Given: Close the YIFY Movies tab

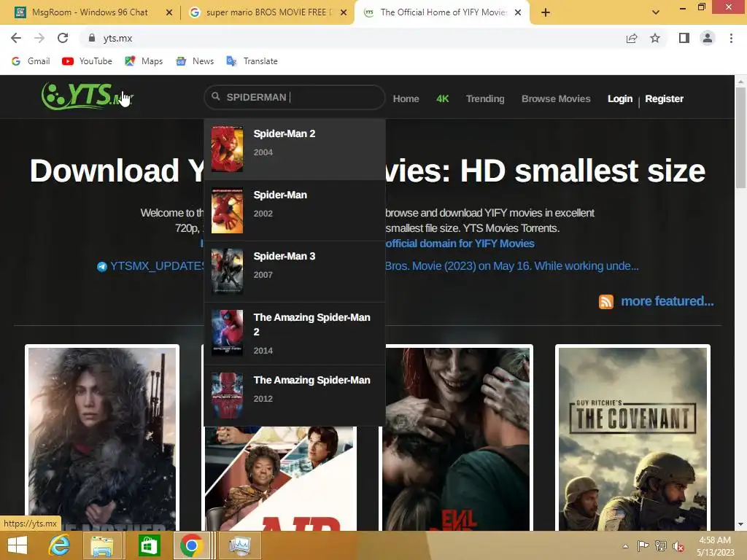Looking at the screenshot, I should (519, 12).
